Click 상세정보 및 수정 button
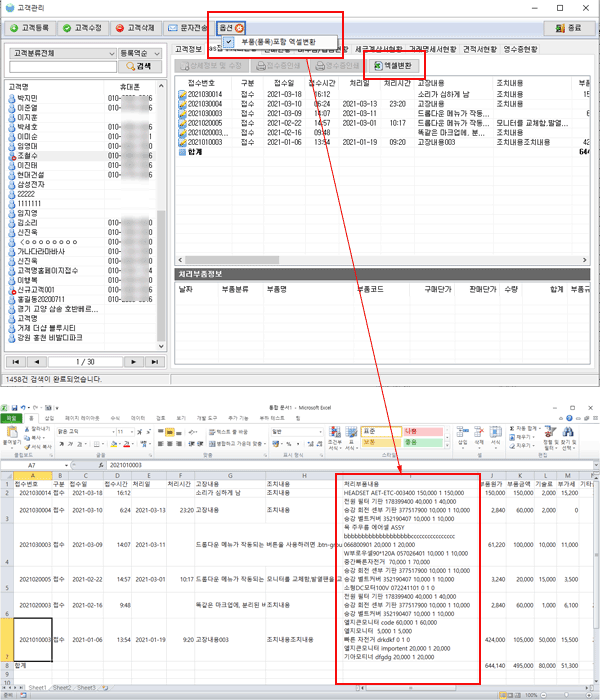The image size is (600, 700). 211,66
